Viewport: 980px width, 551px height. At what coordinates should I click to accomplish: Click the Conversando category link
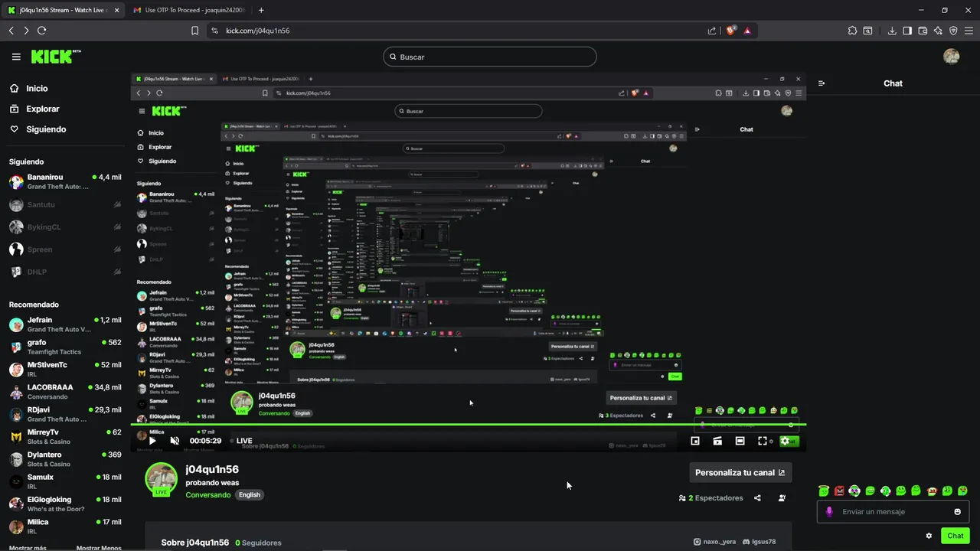tap(207, 495)
